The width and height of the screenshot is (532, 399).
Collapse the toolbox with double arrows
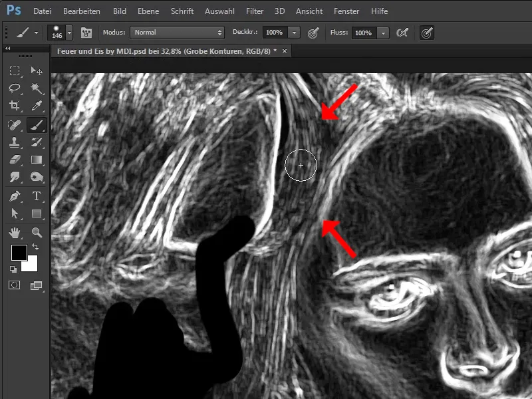(7, 49)
